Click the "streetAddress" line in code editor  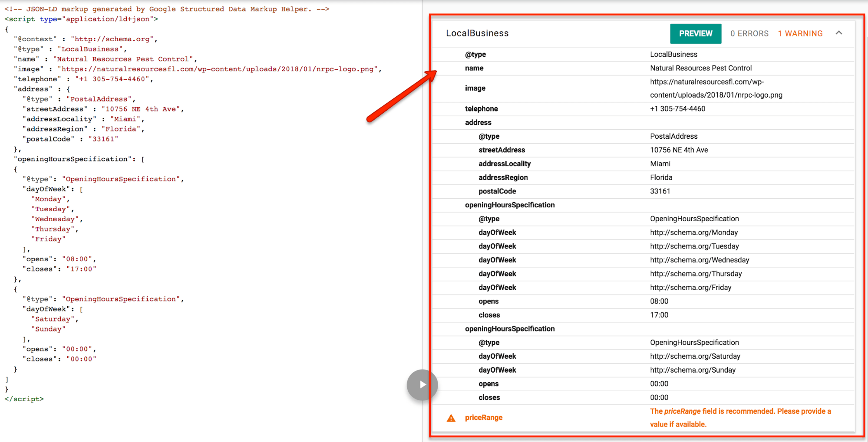pos(103,109)
